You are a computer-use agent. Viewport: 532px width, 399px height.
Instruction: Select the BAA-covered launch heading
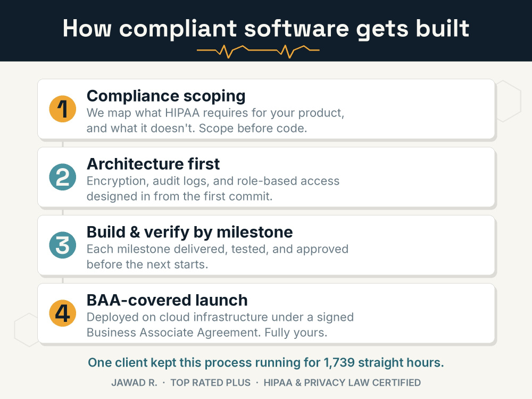pos(167,300)
